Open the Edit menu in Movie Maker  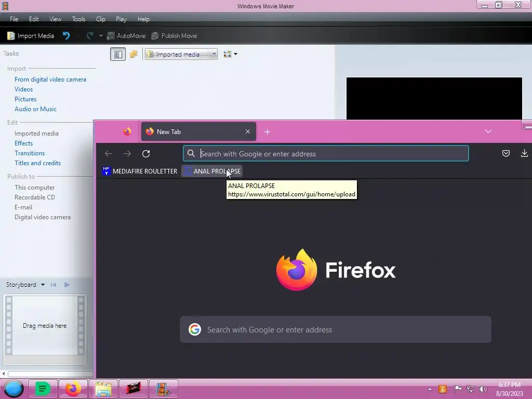34,19
